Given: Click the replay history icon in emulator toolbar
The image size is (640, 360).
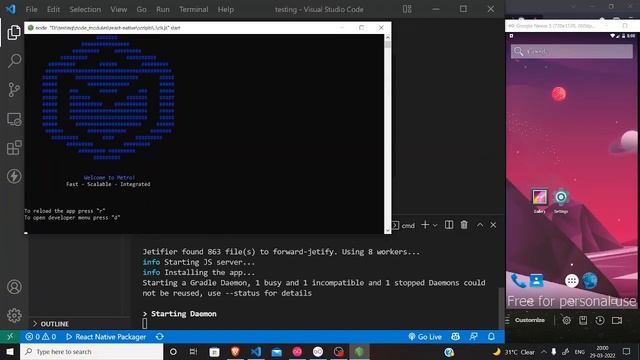Looking at the screenshot, I should (x=600, y=320).
